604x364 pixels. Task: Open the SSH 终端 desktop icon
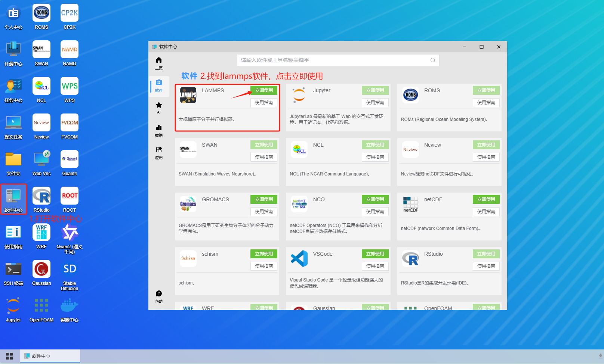pos(13,273)
